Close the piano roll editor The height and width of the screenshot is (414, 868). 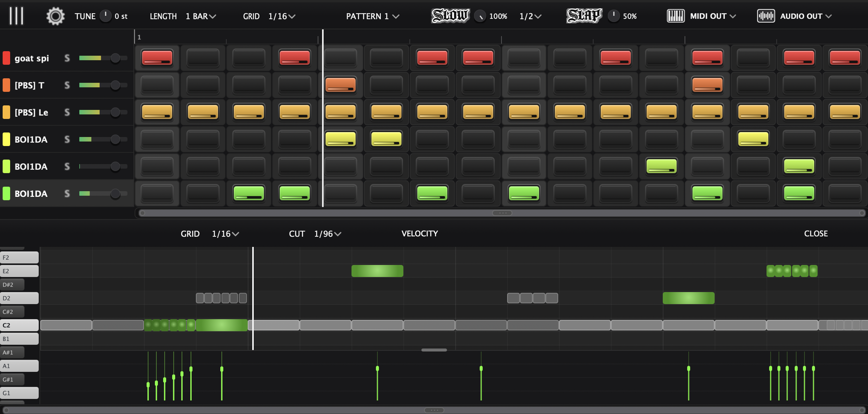point(816,233)
